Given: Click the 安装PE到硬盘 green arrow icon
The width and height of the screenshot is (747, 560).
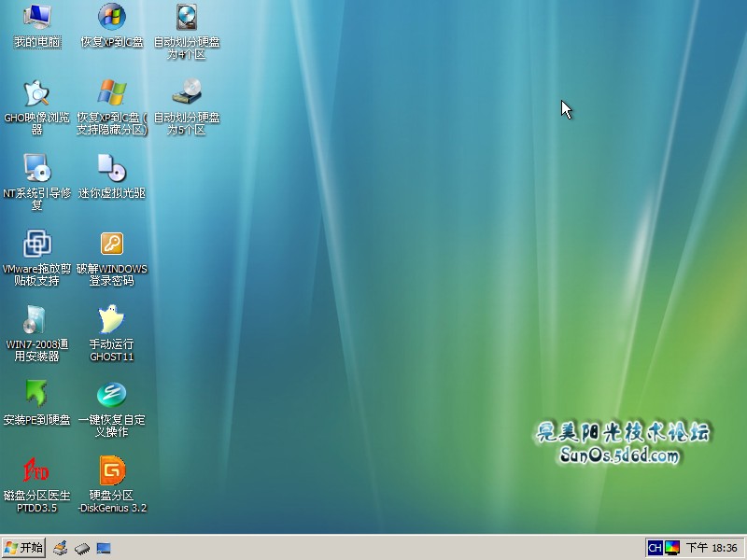Looking at the screenshot, I should point(37,394).
